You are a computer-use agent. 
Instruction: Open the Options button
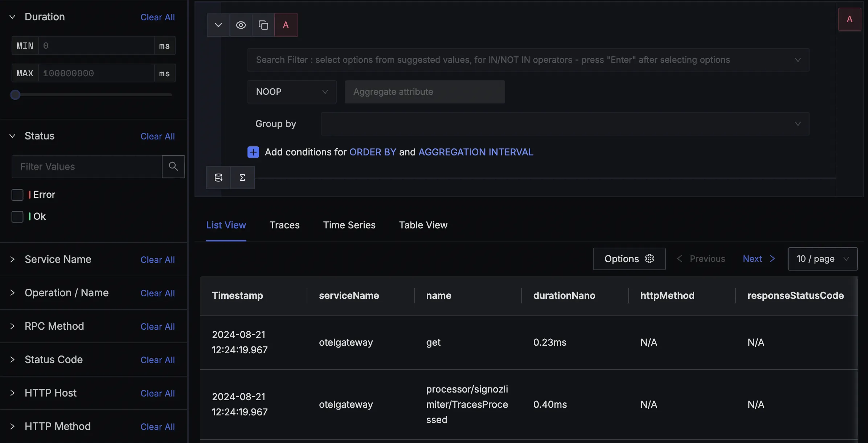point(629,259)
